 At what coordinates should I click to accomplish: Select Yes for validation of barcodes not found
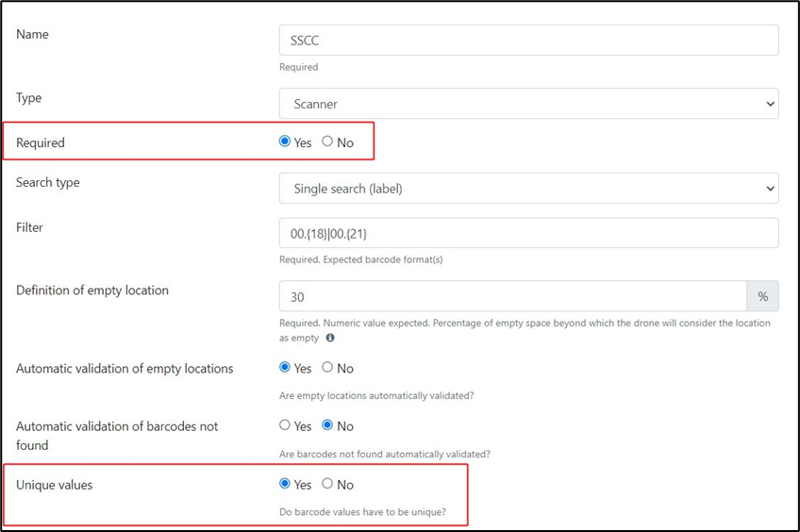click(x=285, y=424)
